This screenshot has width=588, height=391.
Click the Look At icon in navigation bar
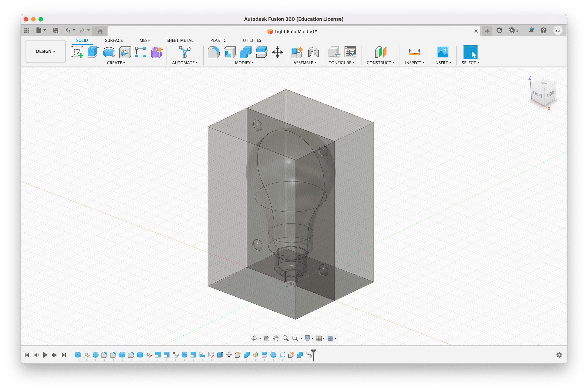click(266, 339)
